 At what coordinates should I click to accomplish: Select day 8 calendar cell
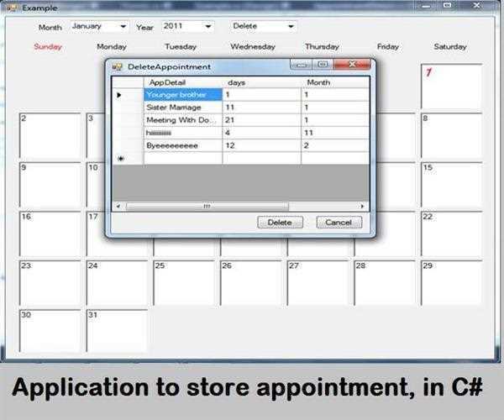452,135
